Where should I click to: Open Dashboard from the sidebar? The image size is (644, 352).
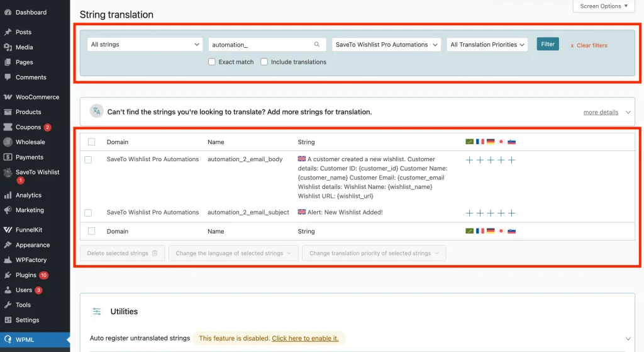pos(31,13)
